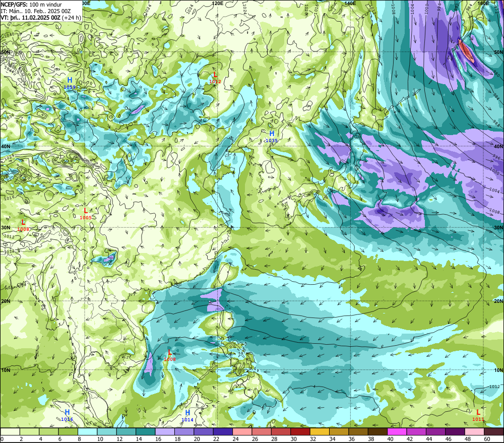Viewport: 504px width, 443px height.
Task: Pick the pale pink 48–60 legend swatch
Action: (474, 431)
